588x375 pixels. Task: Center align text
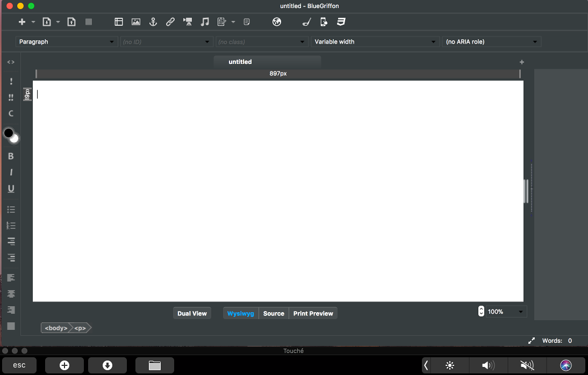click(11, 294)
